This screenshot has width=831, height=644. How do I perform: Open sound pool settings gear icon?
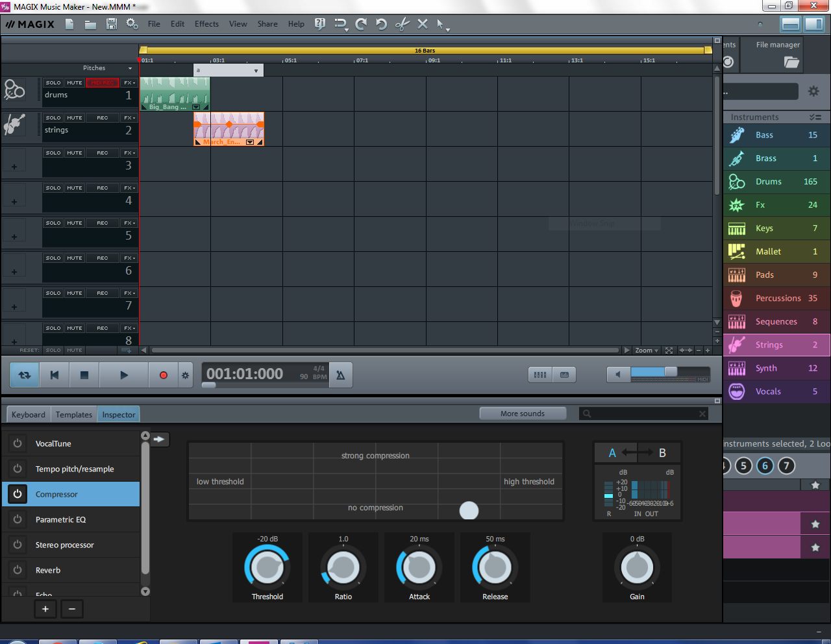pos(813,92)
